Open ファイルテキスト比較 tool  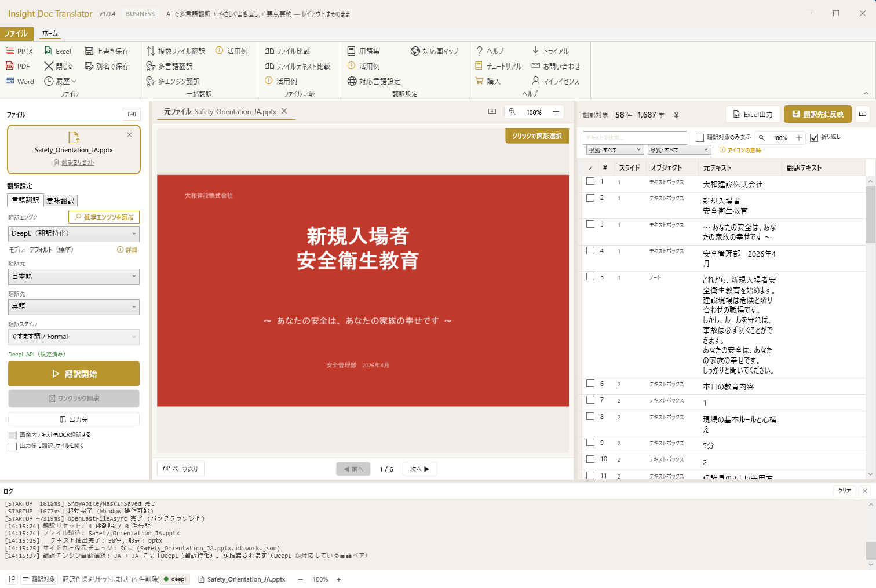tap(297, 66)
